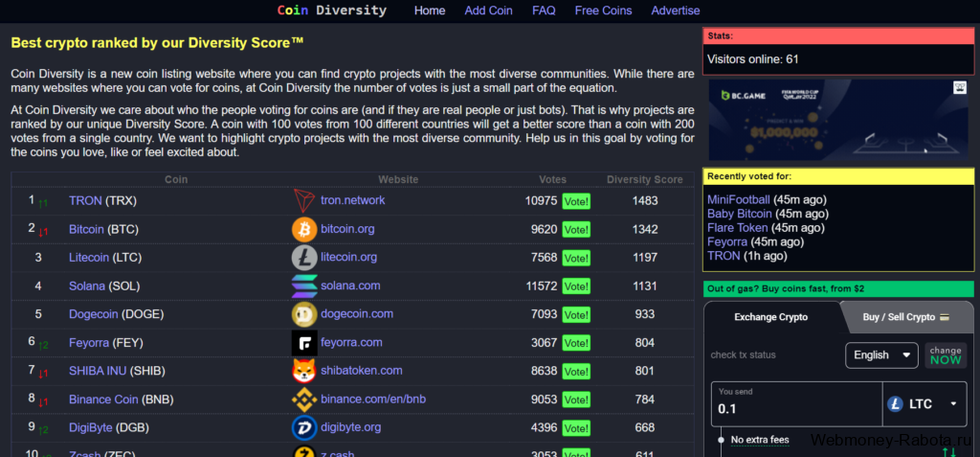Open the FAQ menu item

(x=544, y=11)
